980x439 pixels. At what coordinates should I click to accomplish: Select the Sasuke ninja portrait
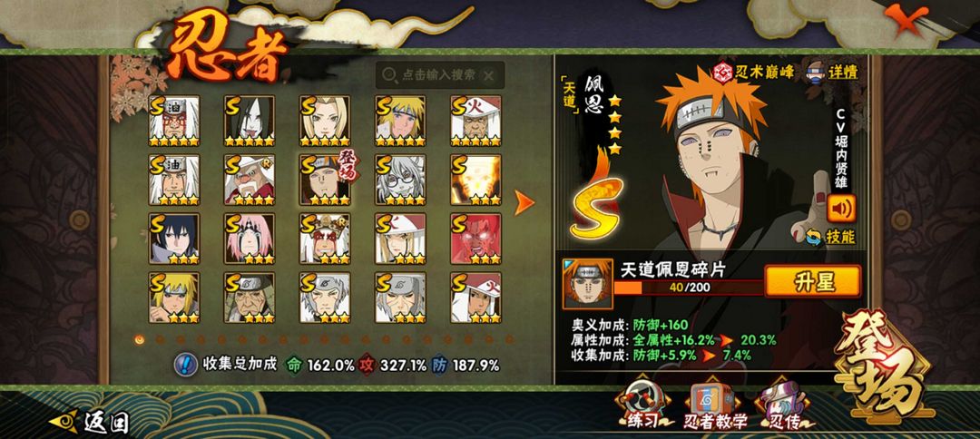pos(173,239)
